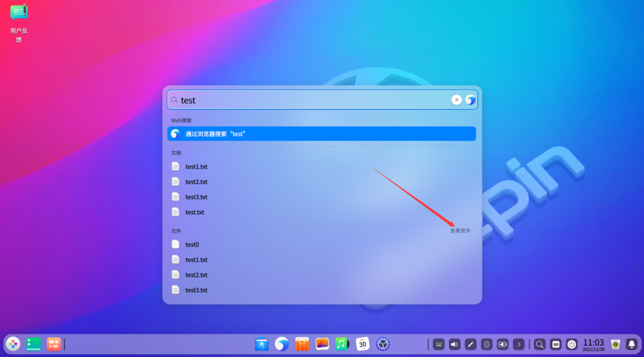The height and width of the screenshot is (357, 644).
Task: Open test1.txt in the 文档 section
Action: (321, 167)
